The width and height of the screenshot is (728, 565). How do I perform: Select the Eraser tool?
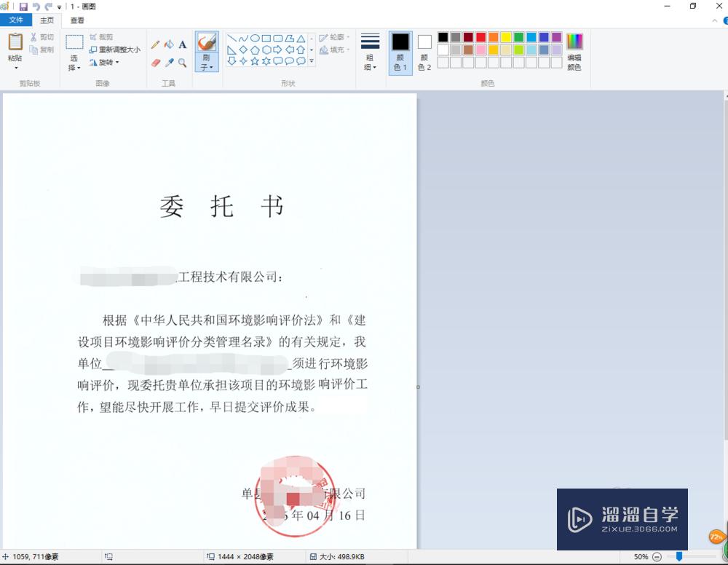tap(154, 61)
